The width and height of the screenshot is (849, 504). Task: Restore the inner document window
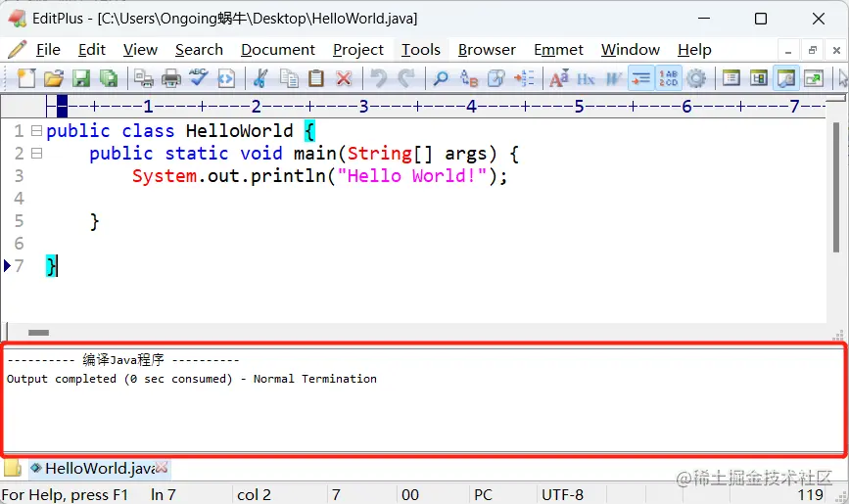812,50
